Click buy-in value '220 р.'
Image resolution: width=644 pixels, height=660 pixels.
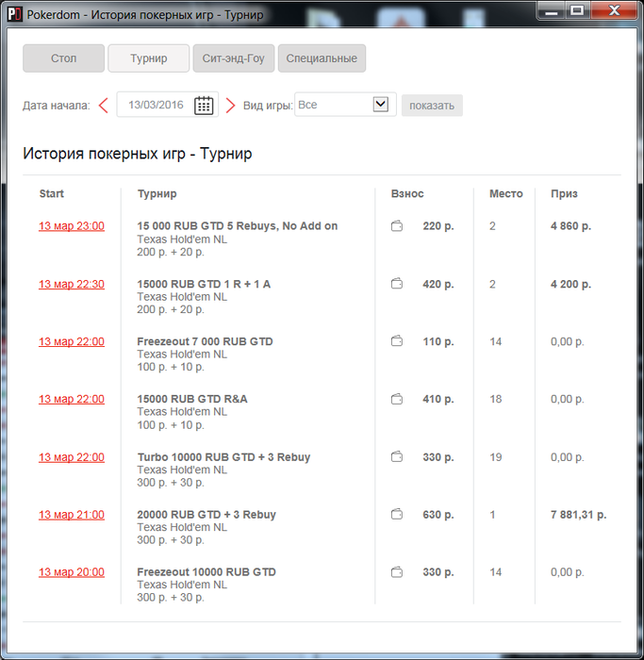(x=438, y=226)
